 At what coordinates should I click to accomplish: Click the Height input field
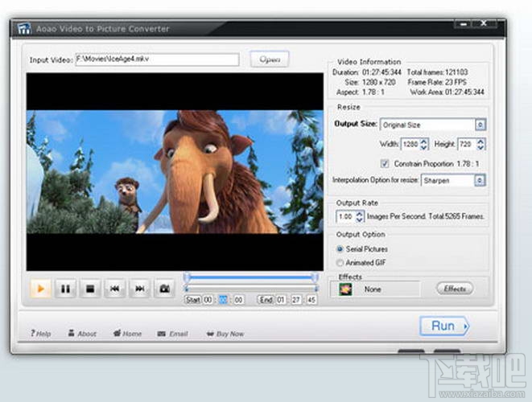[467, 145]
